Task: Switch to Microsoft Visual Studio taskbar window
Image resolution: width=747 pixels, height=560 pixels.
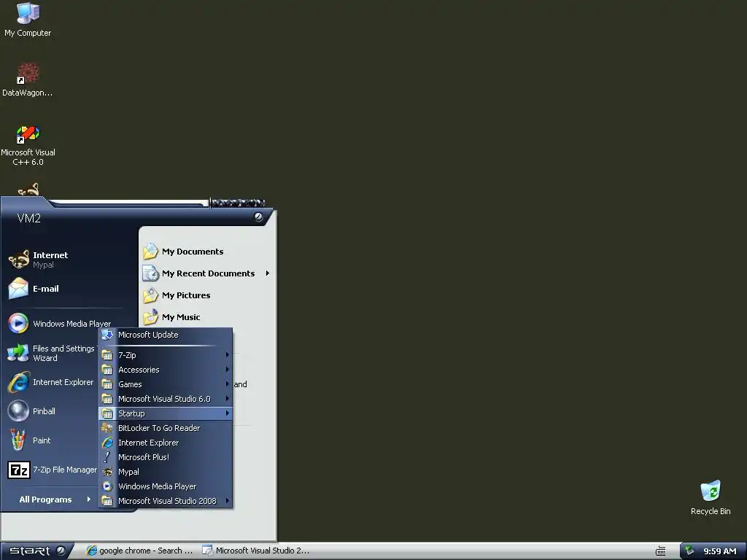Action: point(256,551)
